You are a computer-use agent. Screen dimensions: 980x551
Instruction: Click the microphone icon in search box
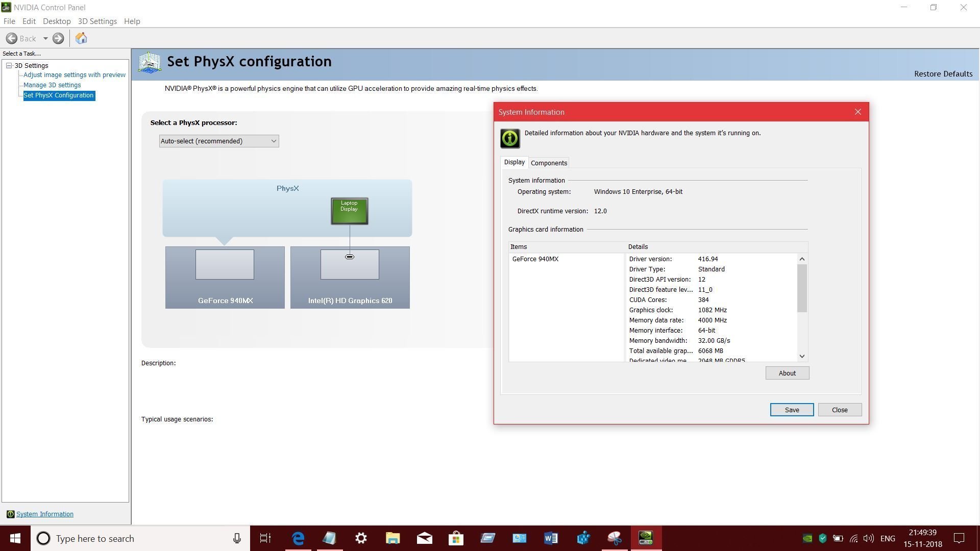(x=237, y=539)
